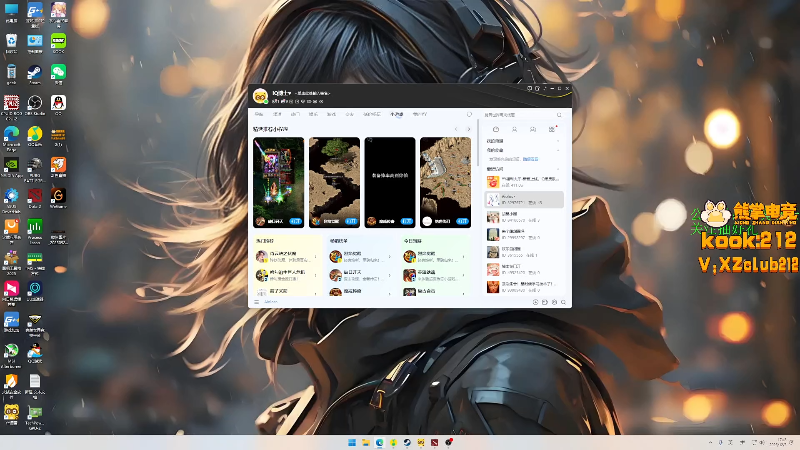Image resolution: width=800 pixels, height=450 pixels.
Task: Open NVIDIA desktop shortcut
Action: [x=11, y=167]
